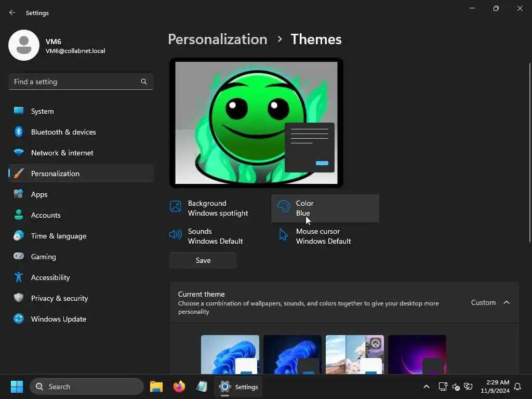Open Bluetooth & devices settings

(x=81, y=132)
